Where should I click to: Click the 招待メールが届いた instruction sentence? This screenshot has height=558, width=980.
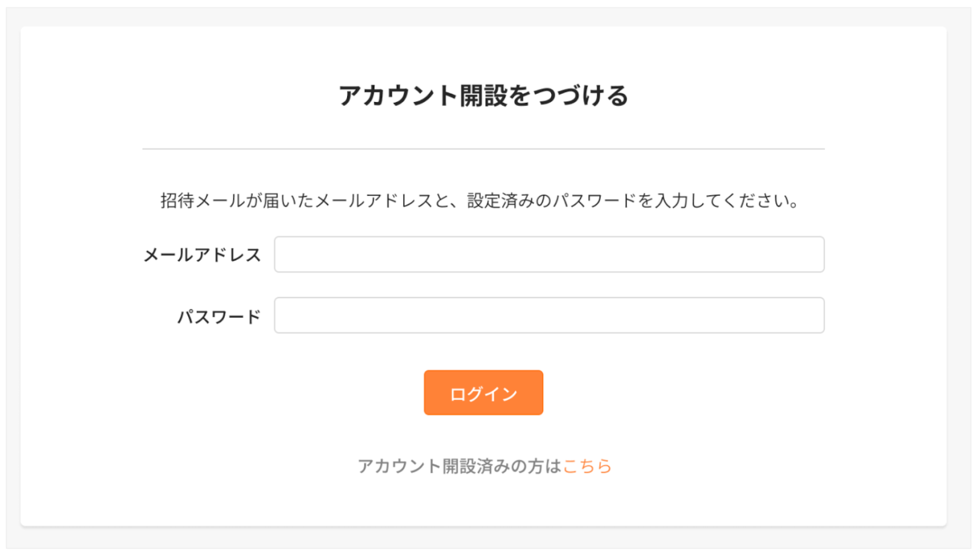click(480, 200)
